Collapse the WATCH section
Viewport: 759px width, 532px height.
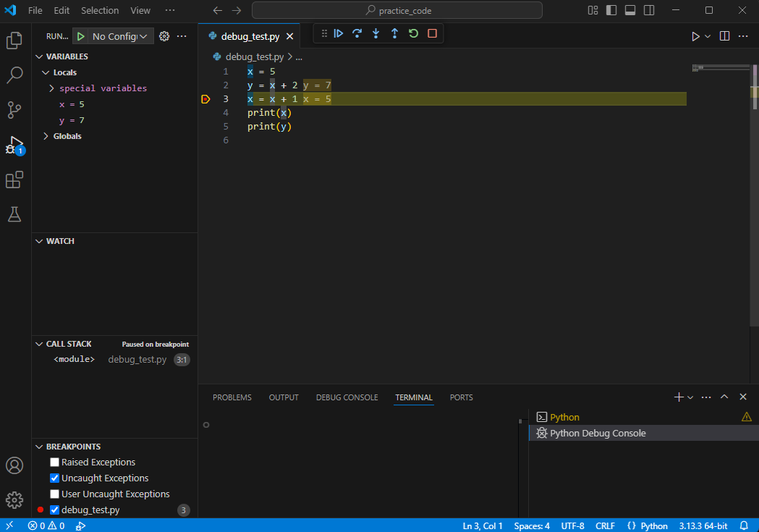point(39,241)
